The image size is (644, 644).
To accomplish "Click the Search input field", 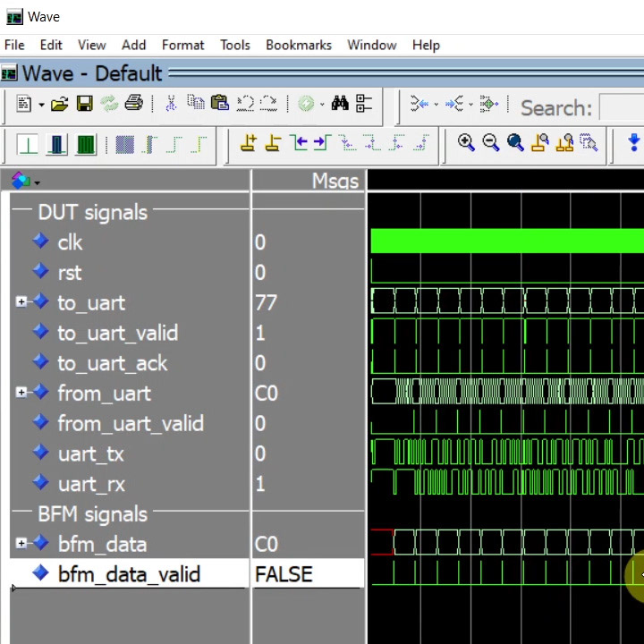I will click(622, 107).
